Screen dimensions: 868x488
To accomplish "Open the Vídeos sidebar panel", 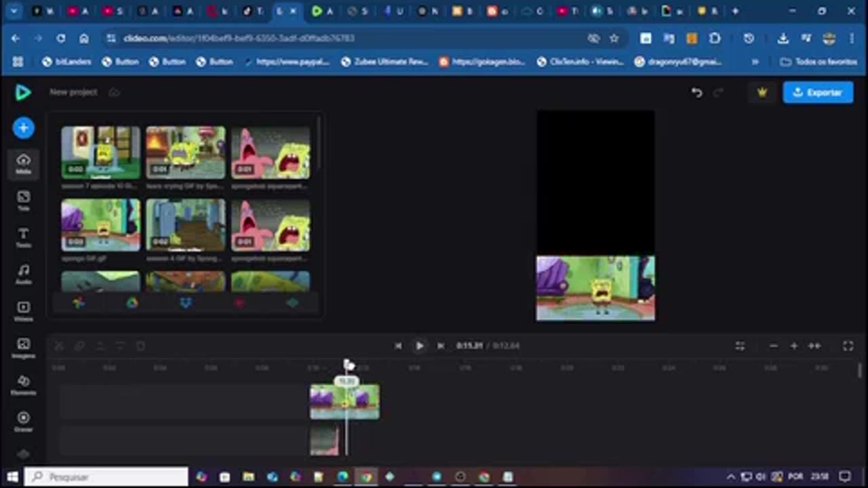I will (23, 311).
